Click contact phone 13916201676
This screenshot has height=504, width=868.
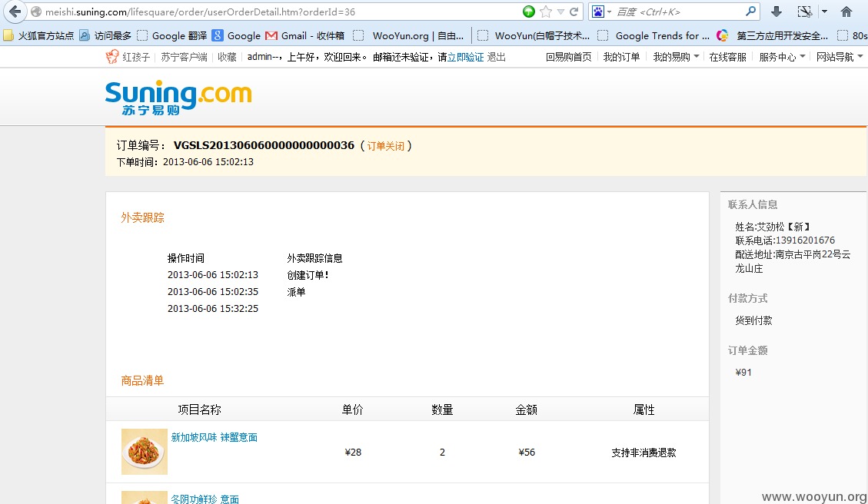(805, 240)
